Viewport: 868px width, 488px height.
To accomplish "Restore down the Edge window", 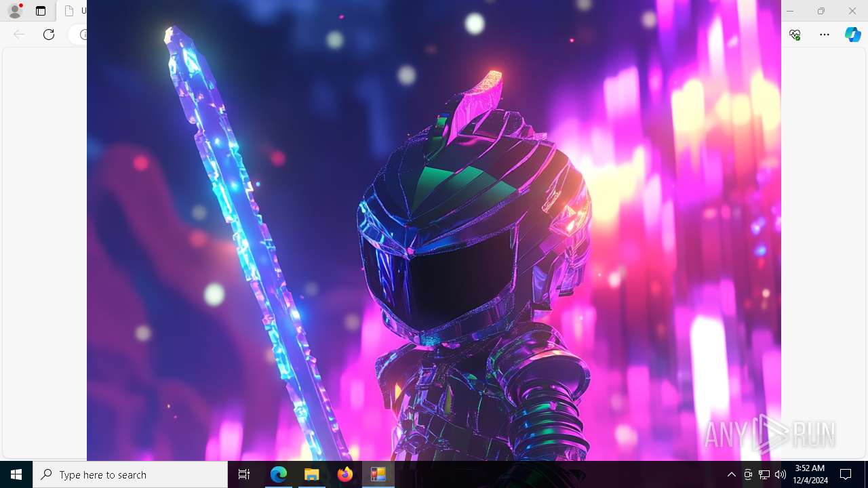I will (x=821, y=11).
